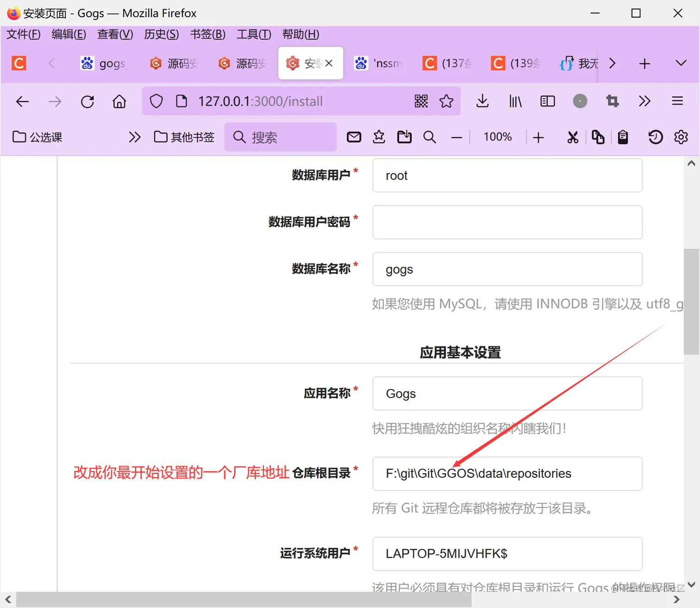Open the library icon in toolbar

[515, 101]
